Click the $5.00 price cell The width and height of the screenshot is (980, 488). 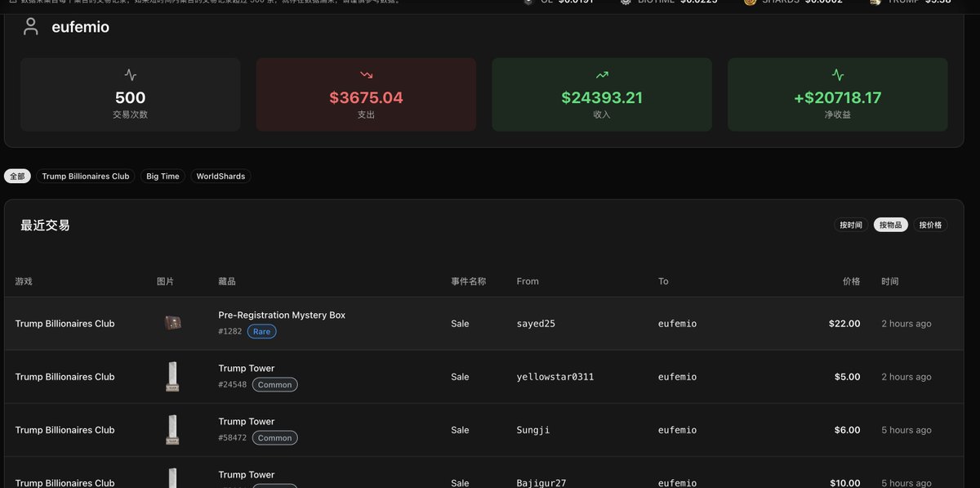pyautogui.click(x=847, y=377)
